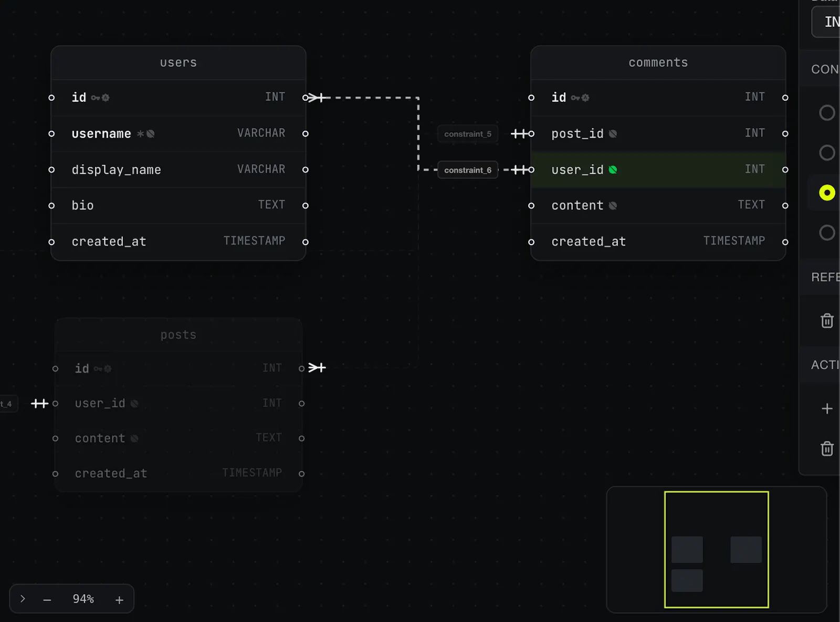Screen dimensions: 840x622
Task: Click right connector handle of posts id
Action: coord(301,368)
